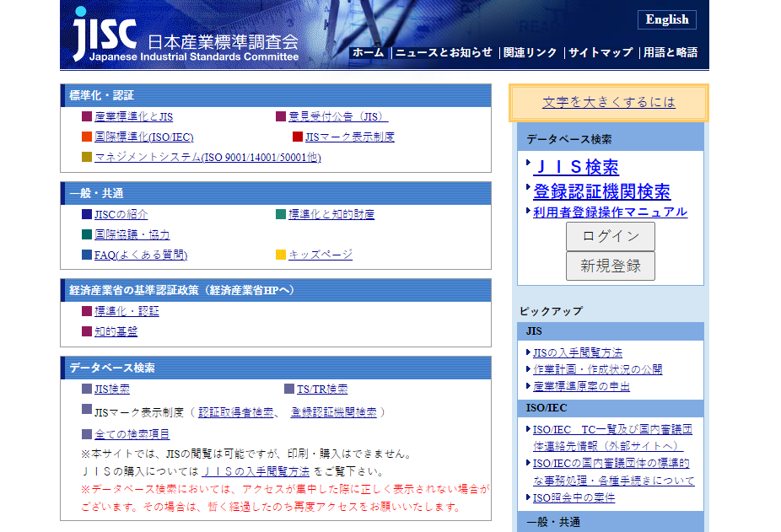Open JISCの紹介 link
The width and height of the screenshot is (781, 532).
121,215
